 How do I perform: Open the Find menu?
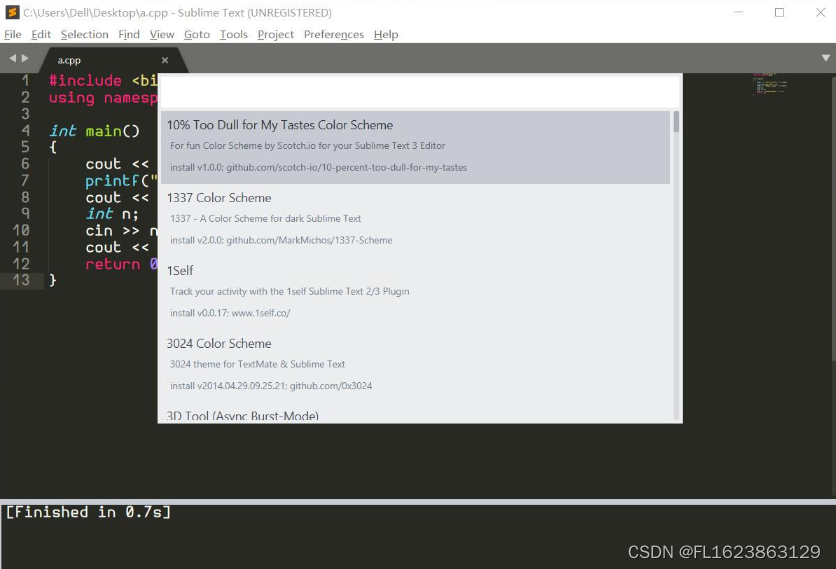tap(129, 35)
